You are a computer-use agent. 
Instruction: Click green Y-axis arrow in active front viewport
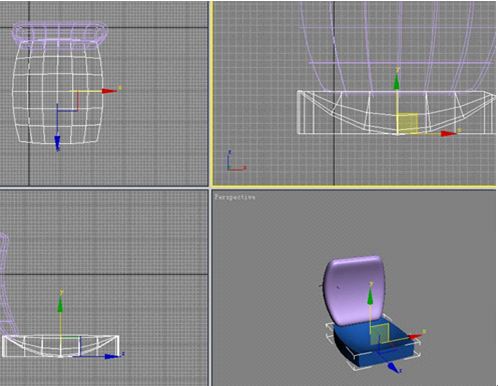(396, 82)
